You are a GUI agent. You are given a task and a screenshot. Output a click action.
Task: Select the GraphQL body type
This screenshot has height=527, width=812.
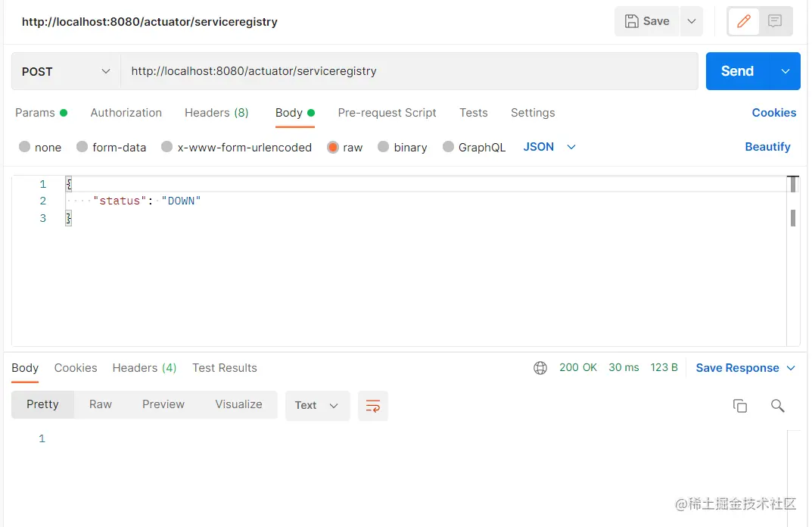[x=474, y=147]
